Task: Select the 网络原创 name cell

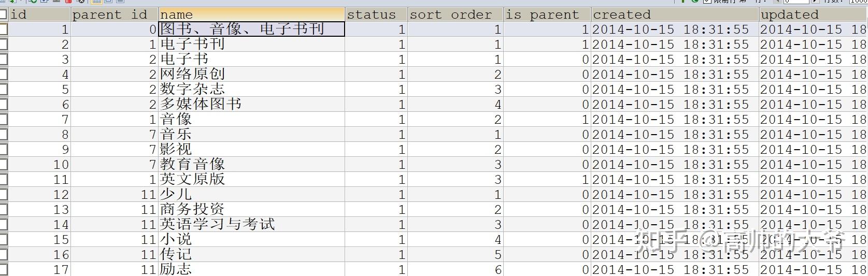Action: tap(252, 74)
